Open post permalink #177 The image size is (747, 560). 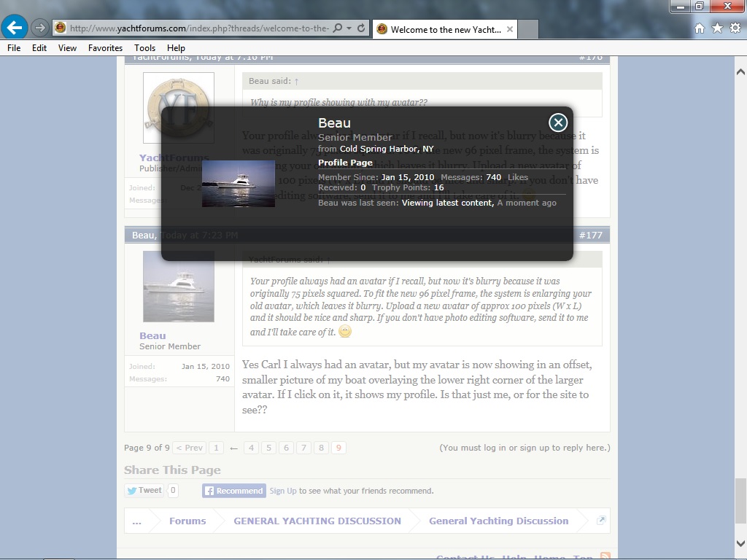point(591,236)
